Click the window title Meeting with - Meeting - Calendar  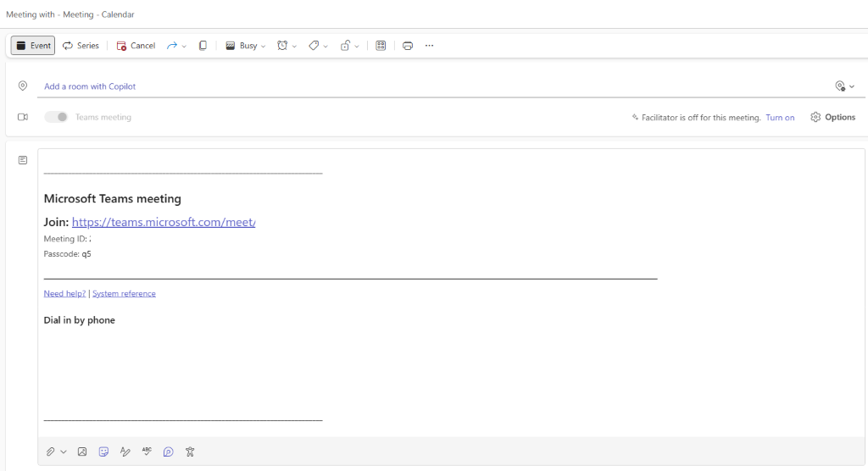(x=70, y=14)
